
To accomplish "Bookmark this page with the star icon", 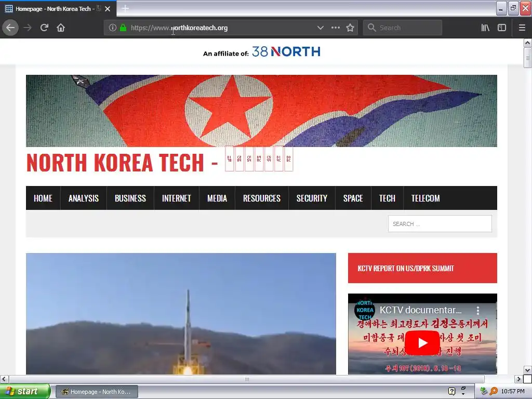I will pyautogui.click(x=350, y=28).
